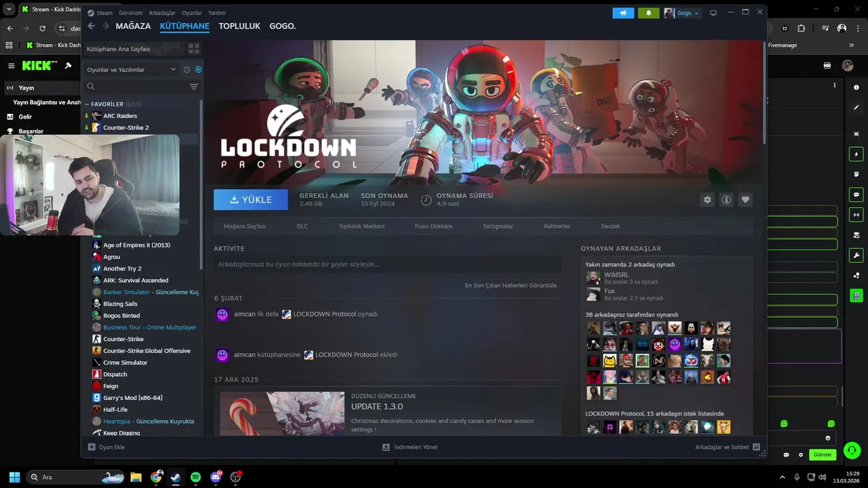Open the Oyunlar menu

(192, 13)
